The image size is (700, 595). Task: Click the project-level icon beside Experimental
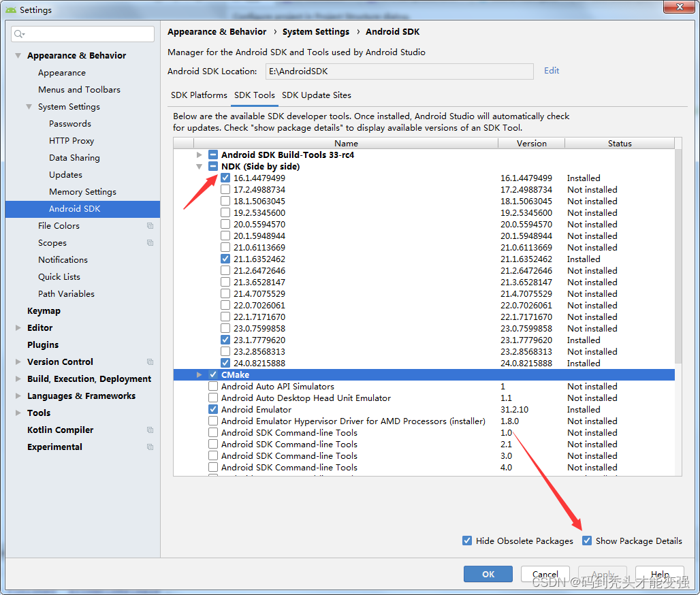(x=150, y=447)
